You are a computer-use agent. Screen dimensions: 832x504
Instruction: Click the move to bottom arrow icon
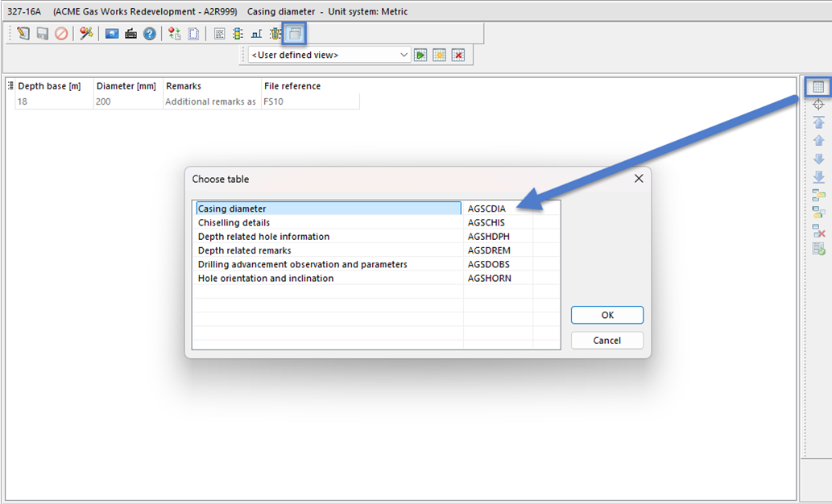[x=818, y=176]
